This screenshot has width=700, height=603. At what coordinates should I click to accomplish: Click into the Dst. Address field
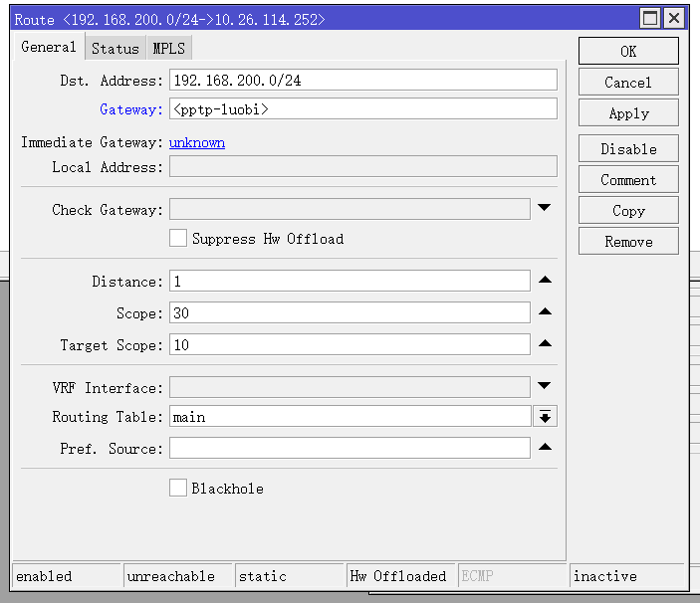362,81
